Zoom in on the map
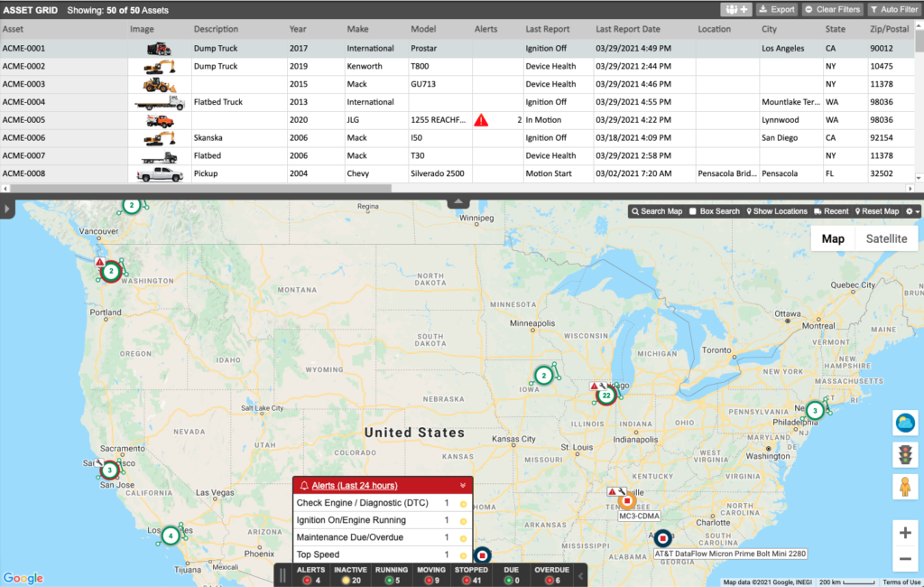This screenshot has width=924, height=587. point(905,534)
